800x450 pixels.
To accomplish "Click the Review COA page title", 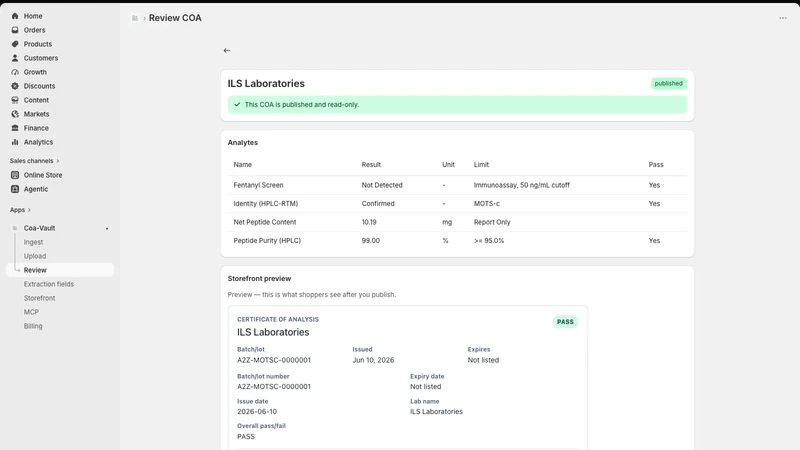I will coord(175,18).
